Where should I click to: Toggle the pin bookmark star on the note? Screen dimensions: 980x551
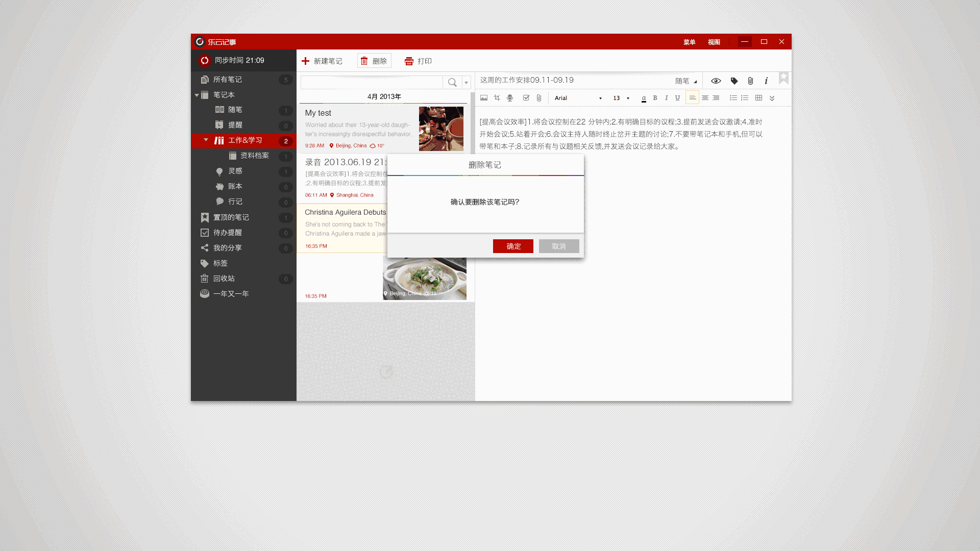[x=783, y=78]
